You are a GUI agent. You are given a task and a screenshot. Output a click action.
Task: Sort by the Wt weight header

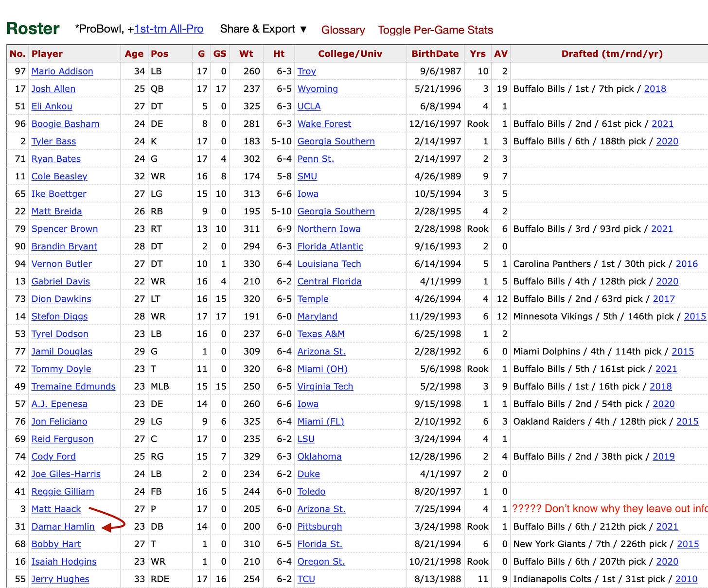[246, 53]
